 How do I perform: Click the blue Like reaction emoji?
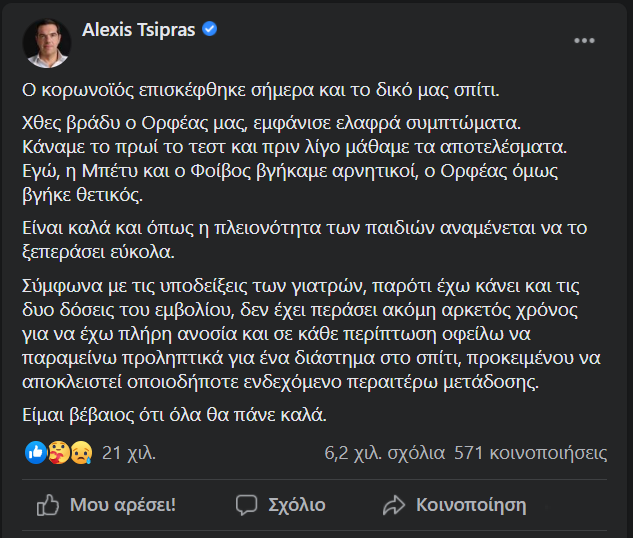(x=37, y=453)
